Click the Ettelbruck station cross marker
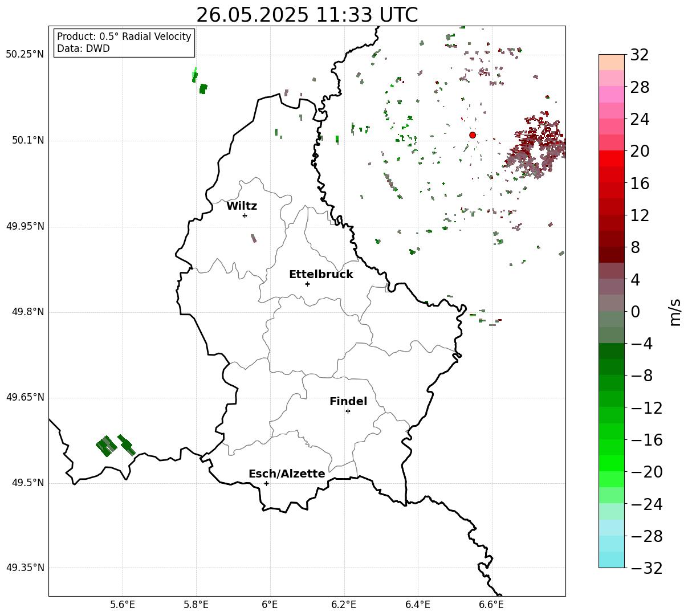The image size is (688, 616). click(307, 284)
